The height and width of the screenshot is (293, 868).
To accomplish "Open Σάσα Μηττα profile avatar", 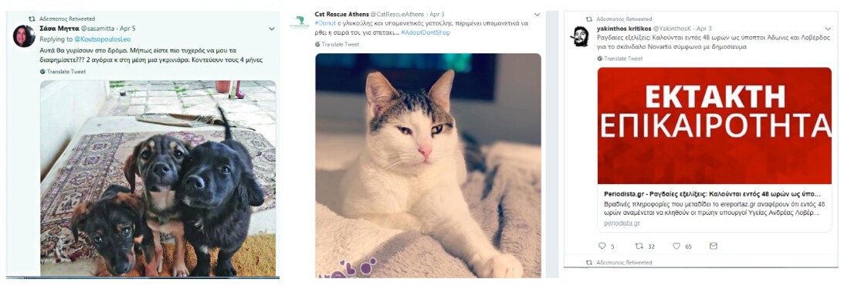I will [x=24, y=36].
